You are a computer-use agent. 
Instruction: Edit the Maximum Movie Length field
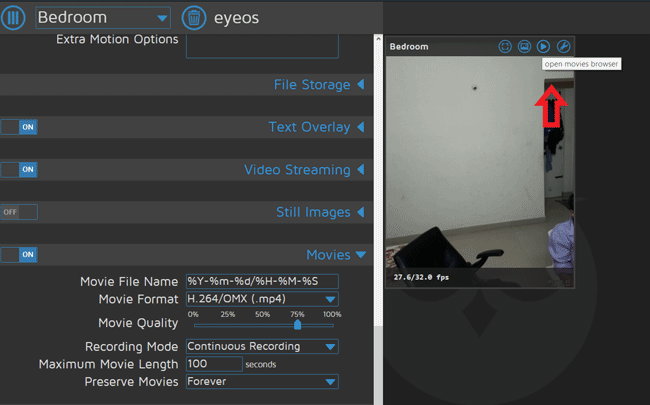(x=214, y=364)
